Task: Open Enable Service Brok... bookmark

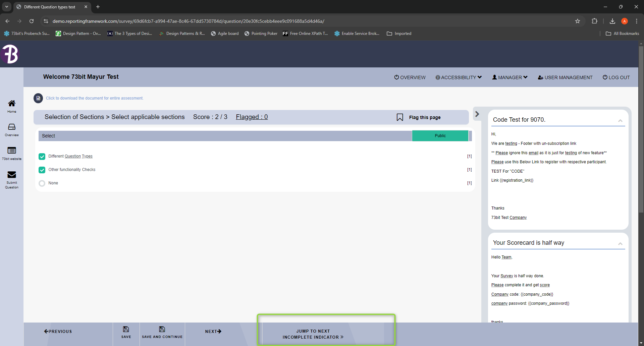Action: (357, 34)
